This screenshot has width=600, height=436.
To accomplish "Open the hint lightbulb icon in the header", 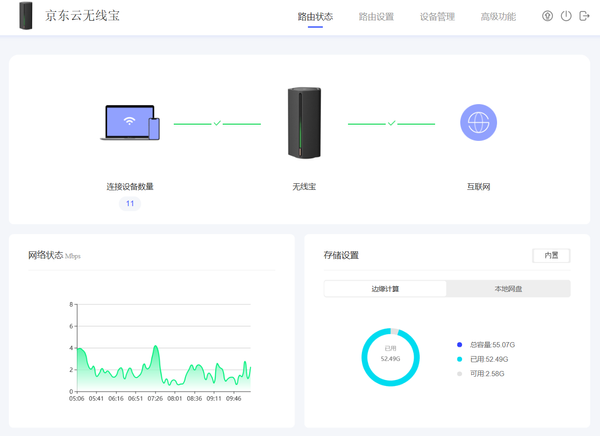I will click(547, 16).
